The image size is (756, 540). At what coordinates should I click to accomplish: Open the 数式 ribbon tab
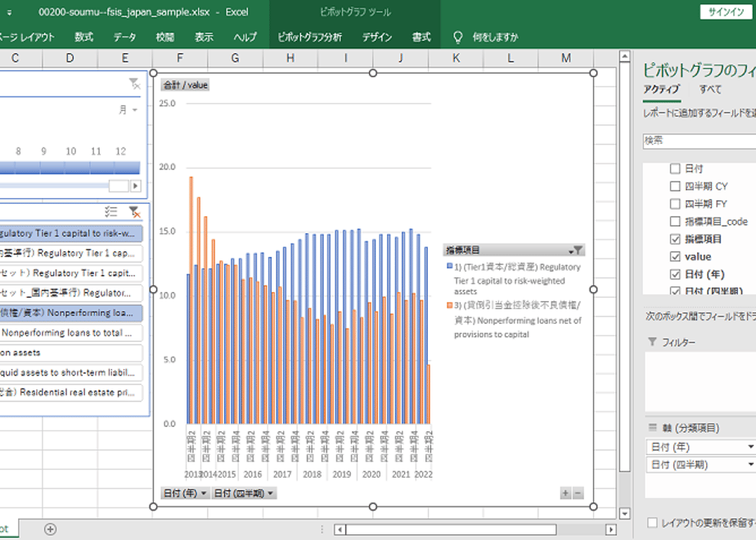84,37
